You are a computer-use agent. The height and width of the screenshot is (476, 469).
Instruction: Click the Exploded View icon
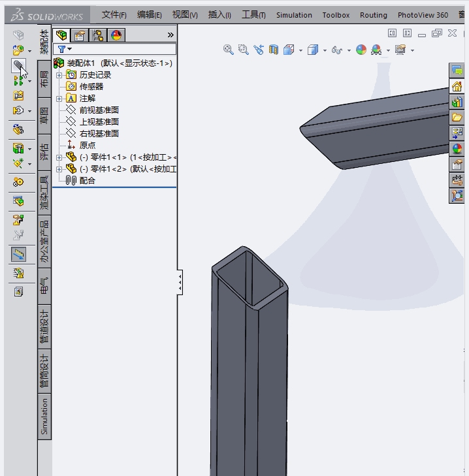(18, 219)
